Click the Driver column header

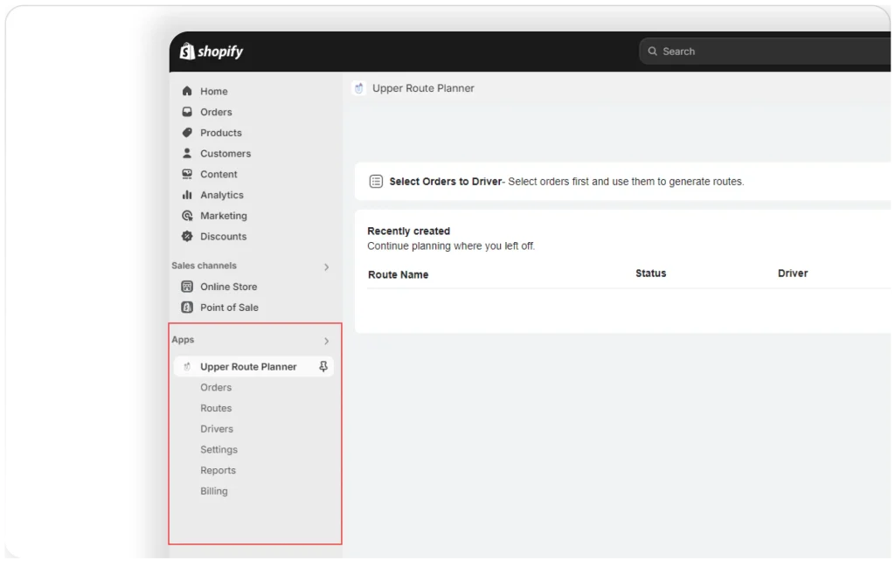tap(792, 273)
